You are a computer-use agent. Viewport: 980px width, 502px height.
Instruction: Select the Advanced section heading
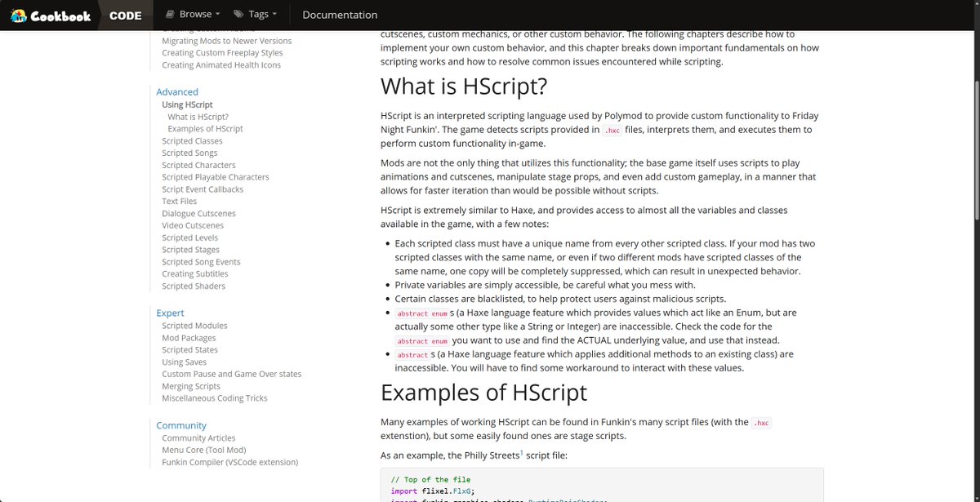pyautogui.click(x=177, y=92)
